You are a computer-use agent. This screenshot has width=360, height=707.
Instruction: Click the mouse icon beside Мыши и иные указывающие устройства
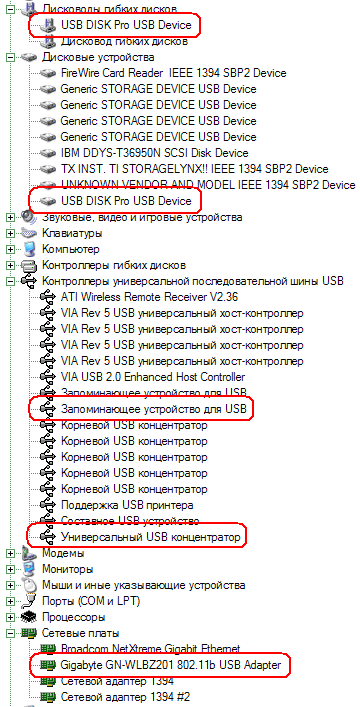(28, 585)
